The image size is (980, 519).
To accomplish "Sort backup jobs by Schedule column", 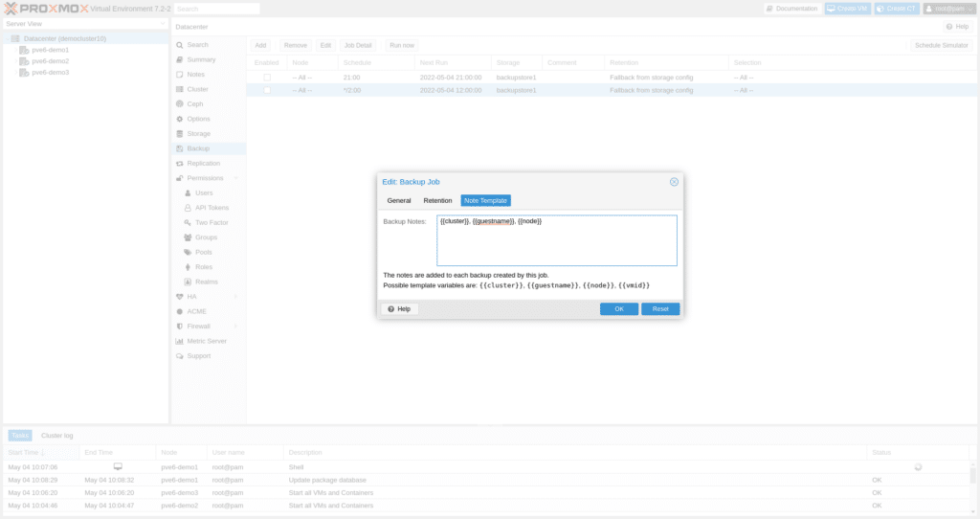I will [376, 62].
